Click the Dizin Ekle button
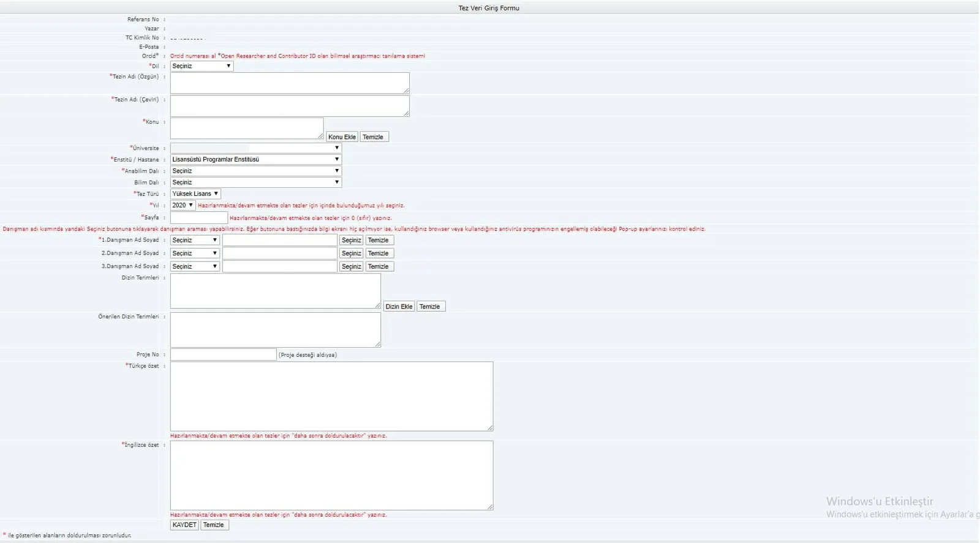Image resolution: width=980 pixels, height=543 pixels. point(399,306)
